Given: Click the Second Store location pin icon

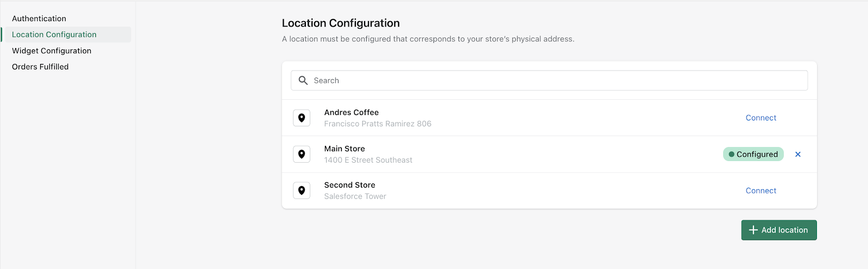Looking at the screenshot, I should (302, 190).
